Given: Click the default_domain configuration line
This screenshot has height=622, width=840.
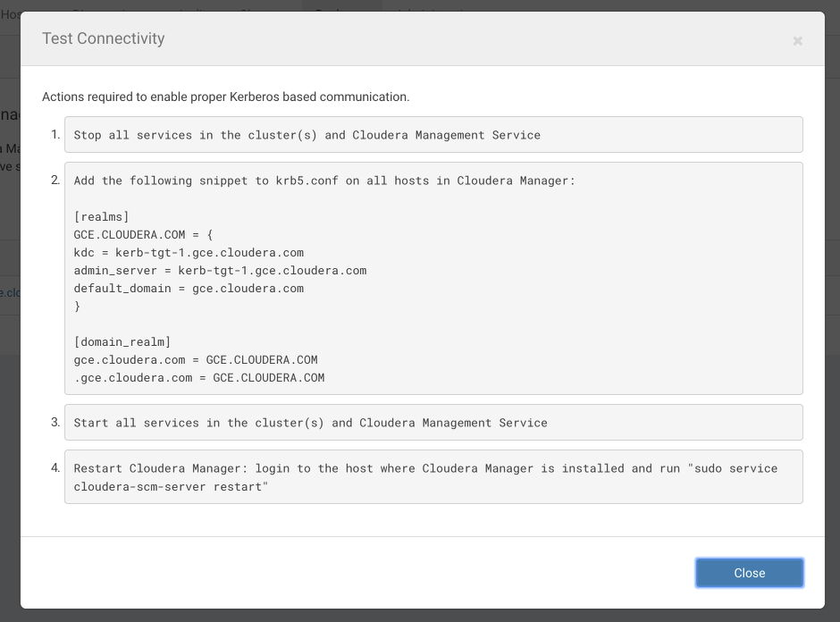Looking at the screenshot, I should pyautogui.click(x=189, y=289).
